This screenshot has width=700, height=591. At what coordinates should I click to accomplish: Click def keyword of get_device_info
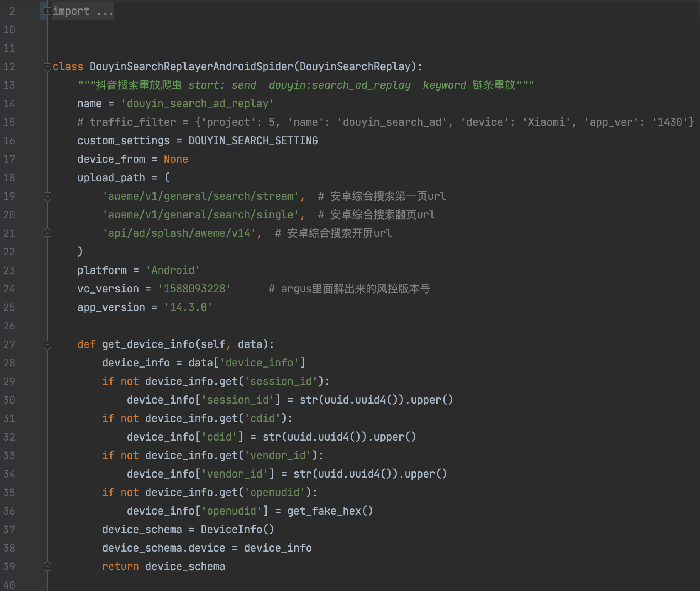coord(86,344)
